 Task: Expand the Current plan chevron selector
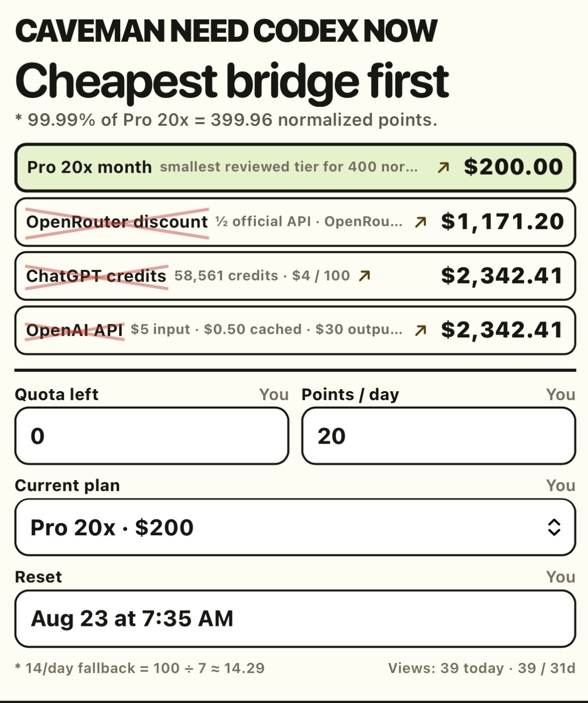tap(554, 527)
